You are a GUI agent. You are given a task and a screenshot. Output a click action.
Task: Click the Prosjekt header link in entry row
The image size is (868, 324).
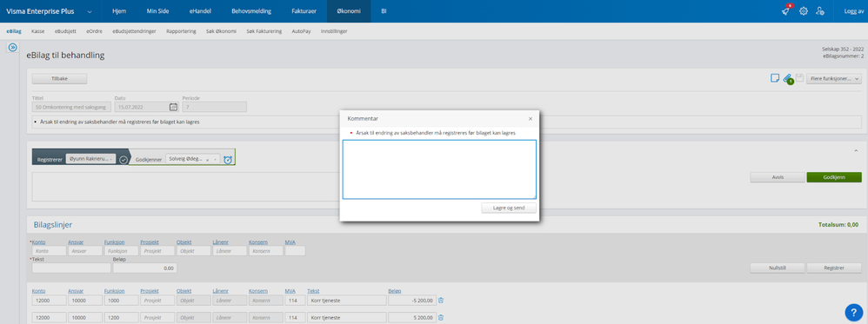(x=150, y=242)
